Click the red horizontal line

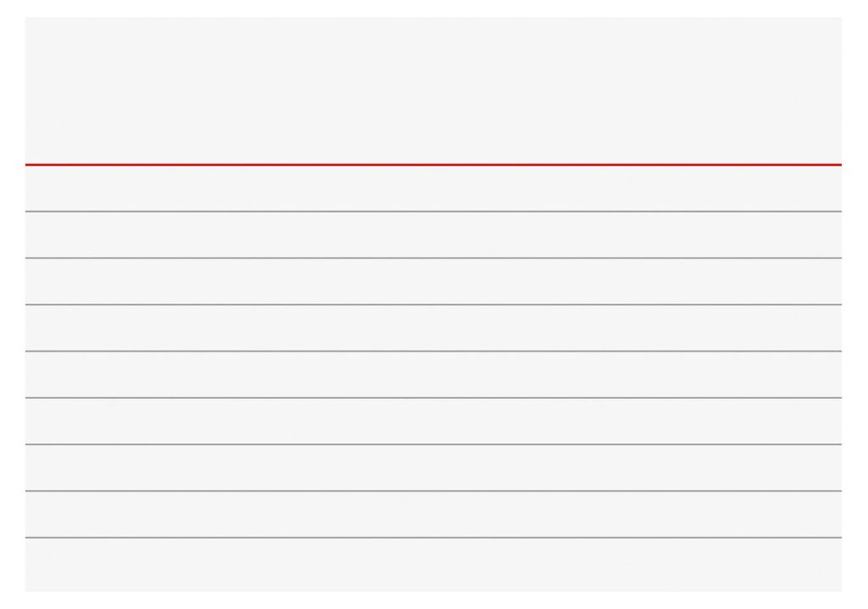point(433,165)
